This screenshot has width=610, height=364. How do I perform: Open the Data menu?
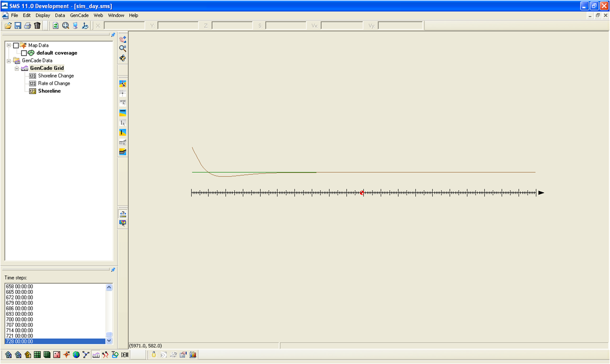60,15
